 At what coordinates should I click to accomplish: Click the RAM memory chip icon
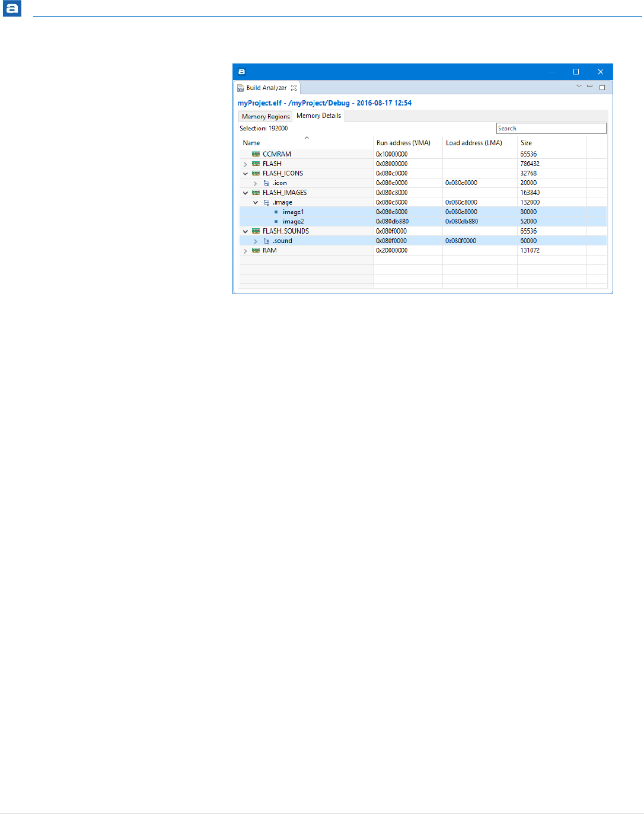pos(256,250)
